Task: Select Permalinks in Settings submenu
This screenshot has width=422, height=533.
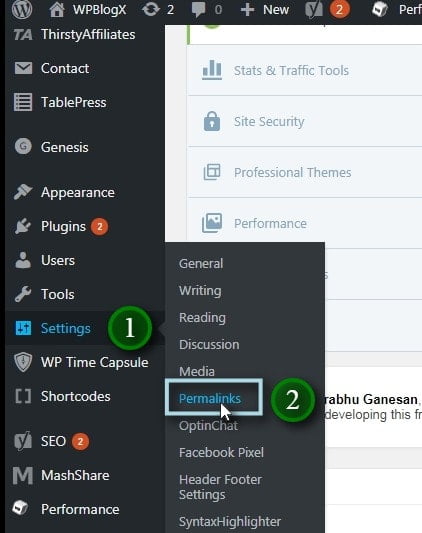Action: (210, 398)
